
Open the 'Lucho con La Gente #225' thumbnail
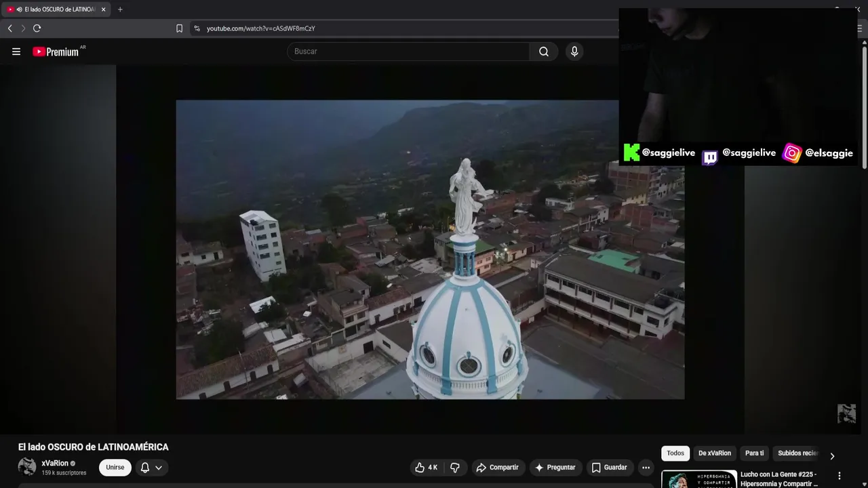click(699, 479)
